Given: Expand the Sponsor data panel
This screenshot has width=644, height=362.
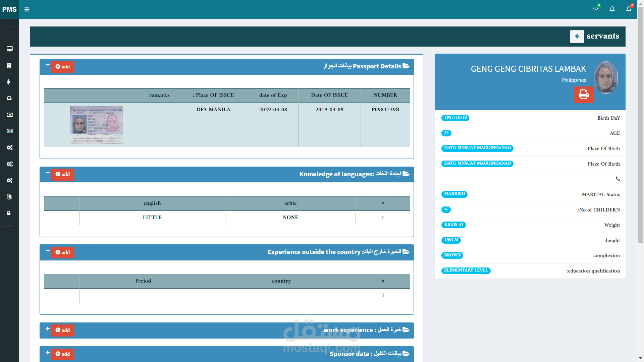Looking at the screenshot, I should click(x=47, y=352).
